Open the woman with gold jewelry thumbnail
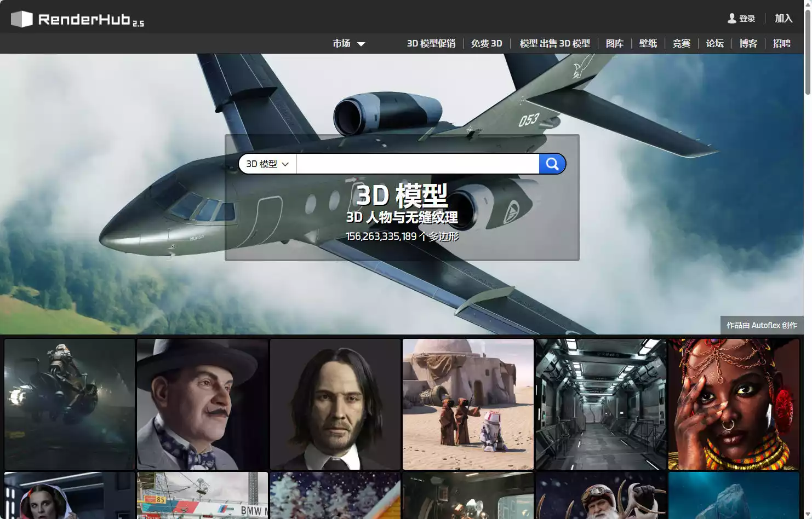 pyautogui.click(x=734, y=404)
